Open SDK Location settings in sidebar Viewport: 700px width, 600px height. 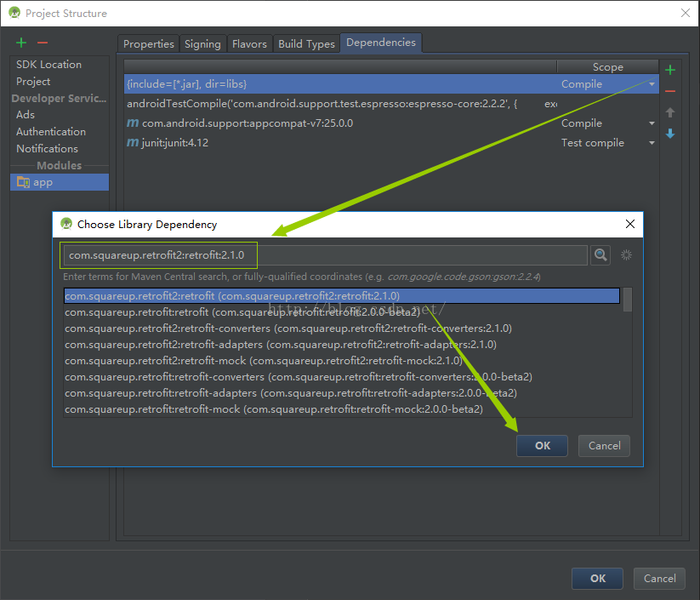click(48, 65)
